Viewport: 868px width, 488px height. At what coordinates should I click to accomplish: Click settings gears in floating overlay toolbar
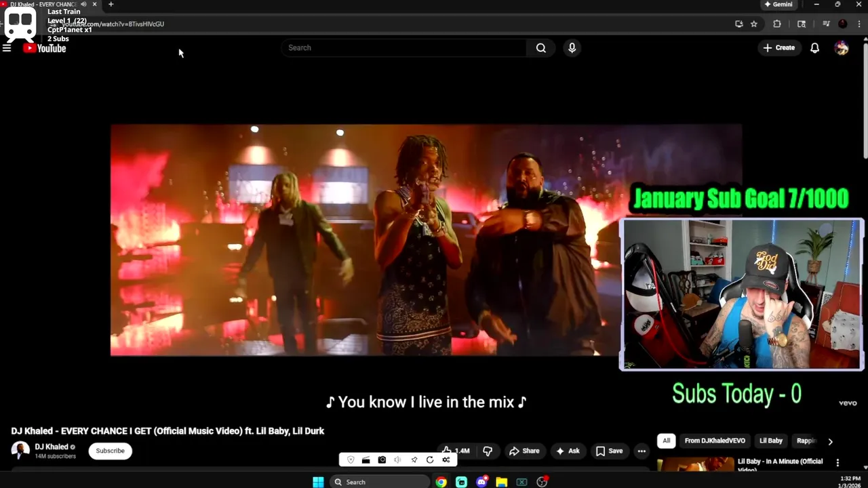coord(446,460)
